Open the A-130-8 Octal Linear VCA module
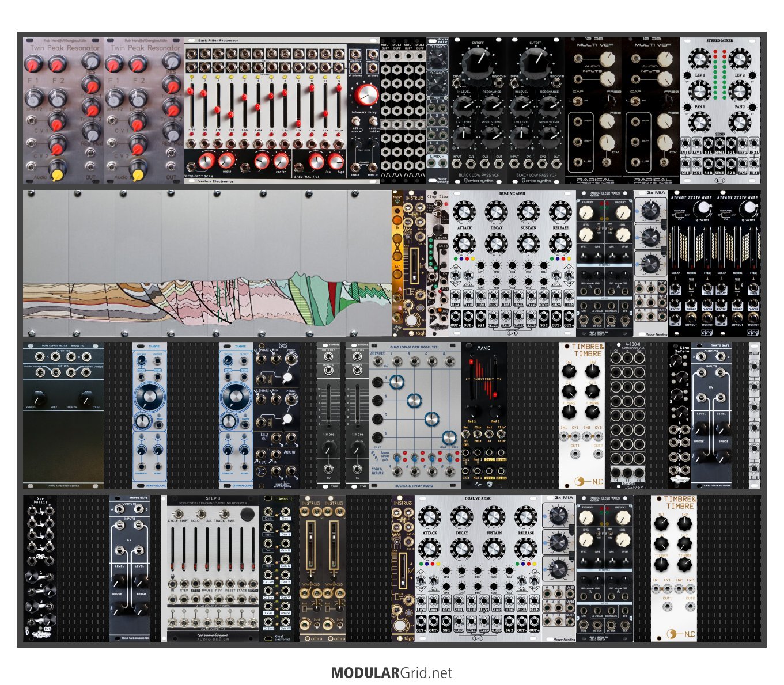Image resolution: width=784 pixels, height=685 pixels. pos(628,416)
